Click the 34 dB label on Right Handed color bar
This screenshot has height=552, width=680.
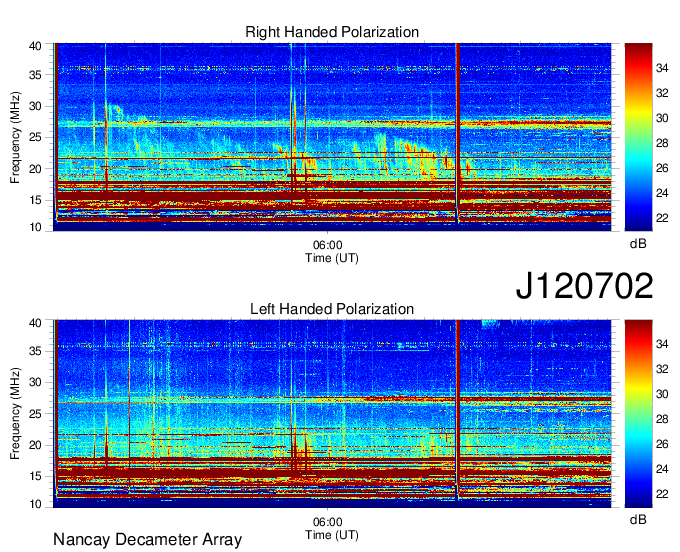coord(662,68)
